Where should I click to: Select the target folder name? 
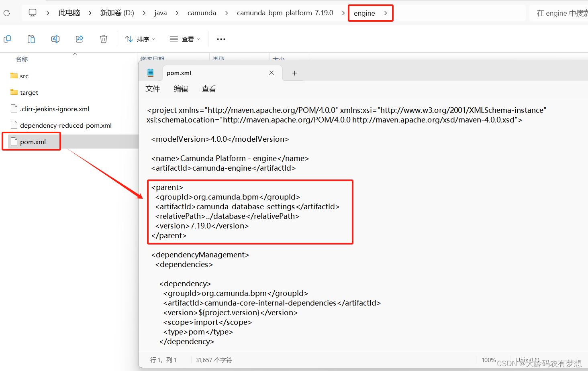click(x=29, y=92)
